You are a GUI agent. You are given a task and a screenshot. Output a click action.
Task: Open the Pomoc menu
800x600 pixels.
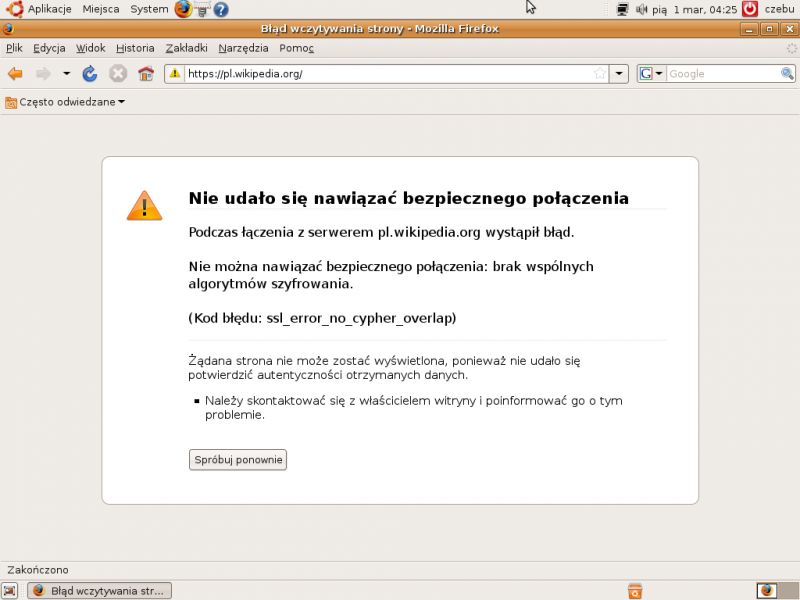coord(296,48)
